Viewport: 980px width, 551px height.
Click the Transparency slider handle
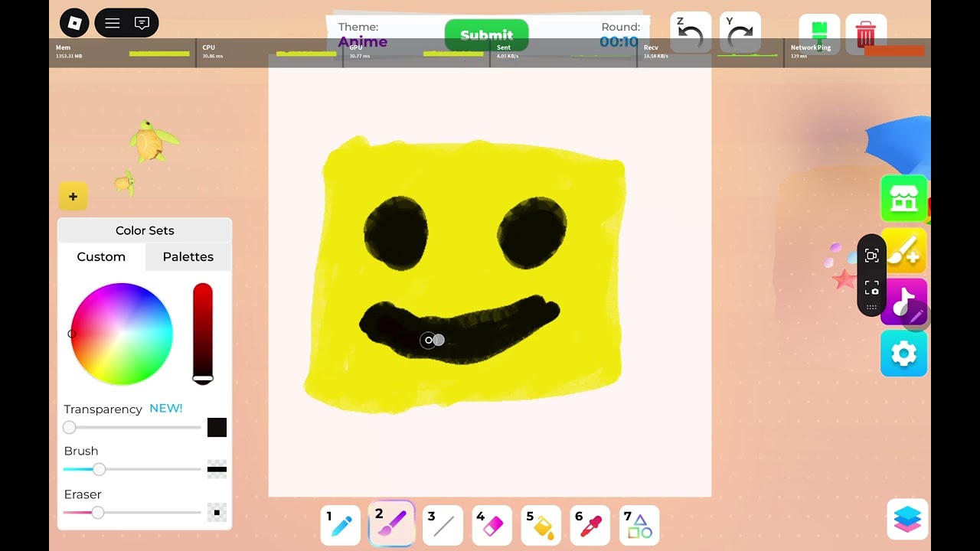tap(70, 428)
